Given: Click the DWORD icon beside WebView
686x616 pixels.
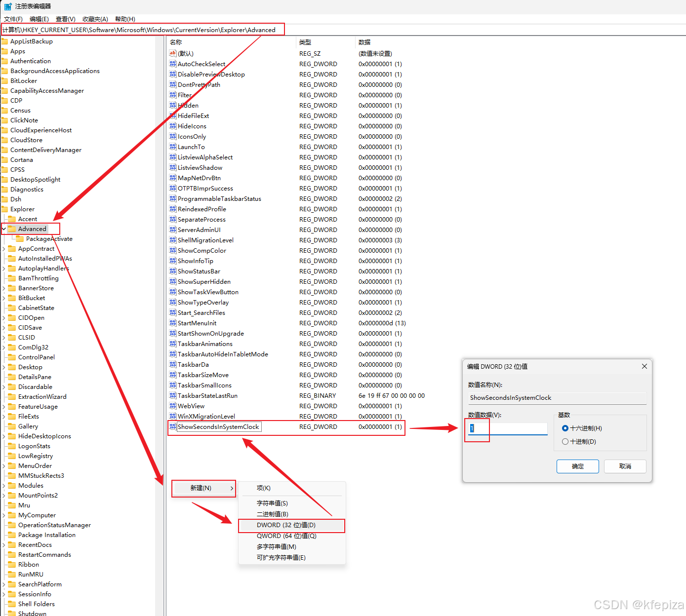Looking at the screenshot, I should click(173, 406).
